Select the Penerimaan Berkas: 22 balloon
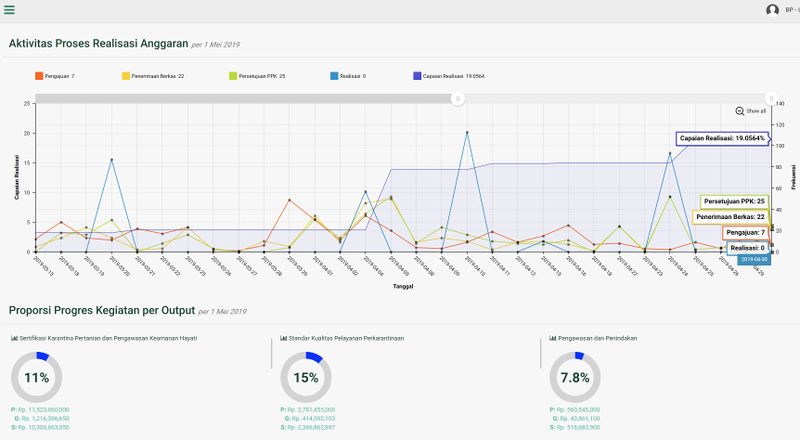The height and width of the screenshot is (440, 800). point(730,217)
